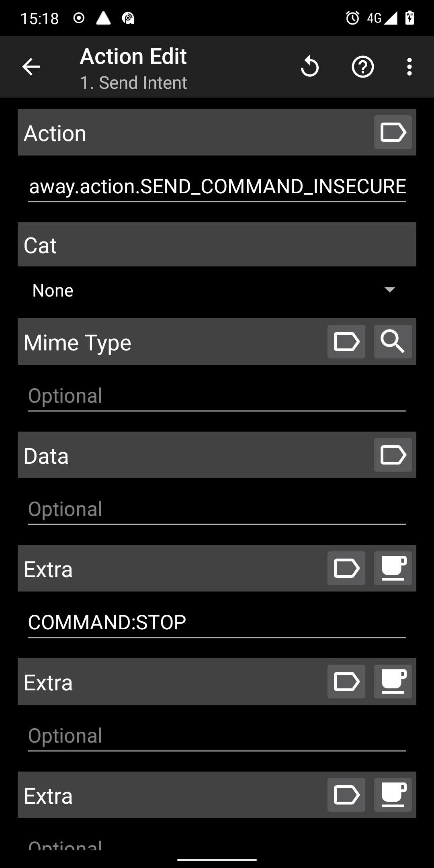This screenshot has height=868, width=434.
Task: Open the help question mark icon
Action: 362,67
